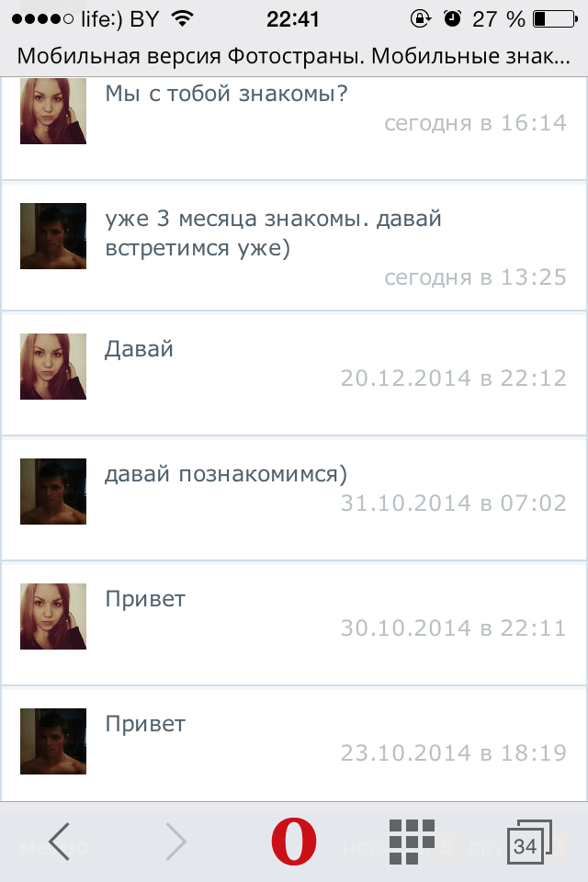Image resolution: width=588 pixels, height=882 pixels.
Task: Open girl's avatar beside "Давай" message
Action: click(53, 367)
